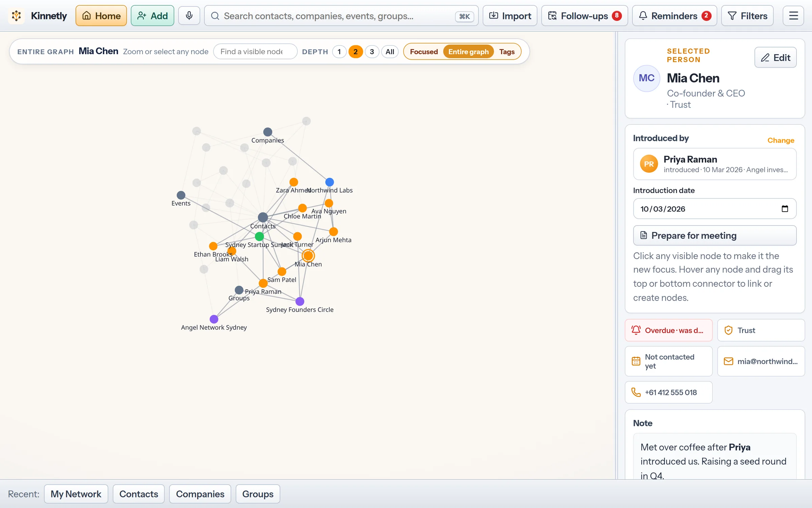Click the Events hub node

tap(181, 195)
